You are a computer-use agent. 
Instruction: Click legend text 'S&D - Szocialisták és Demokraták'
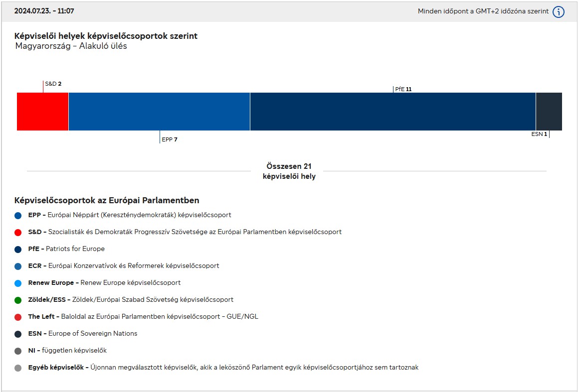pos(185,232)
